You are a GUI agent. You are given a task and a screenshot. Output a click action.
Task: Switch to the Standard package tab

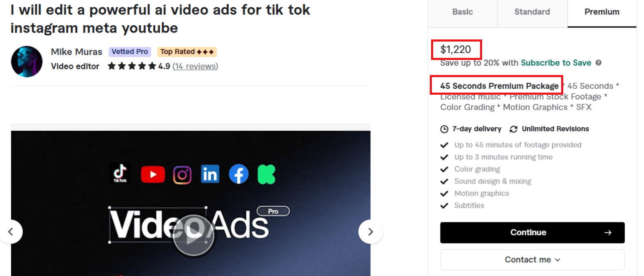[x=532, y=12]
